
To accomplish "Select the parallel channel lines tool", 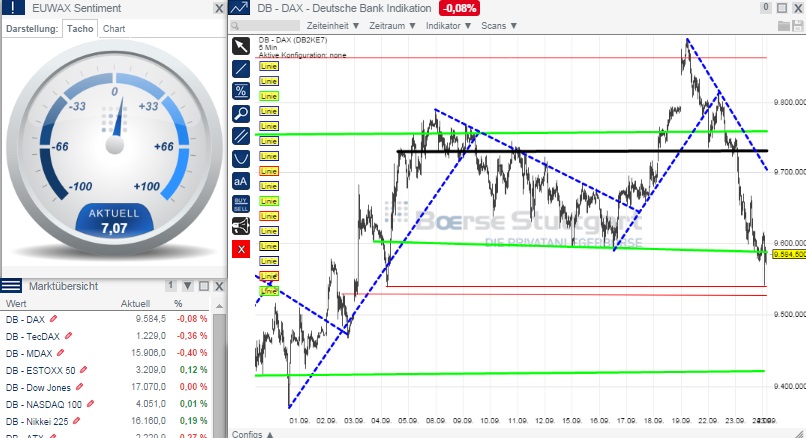I will coord(241,136).
